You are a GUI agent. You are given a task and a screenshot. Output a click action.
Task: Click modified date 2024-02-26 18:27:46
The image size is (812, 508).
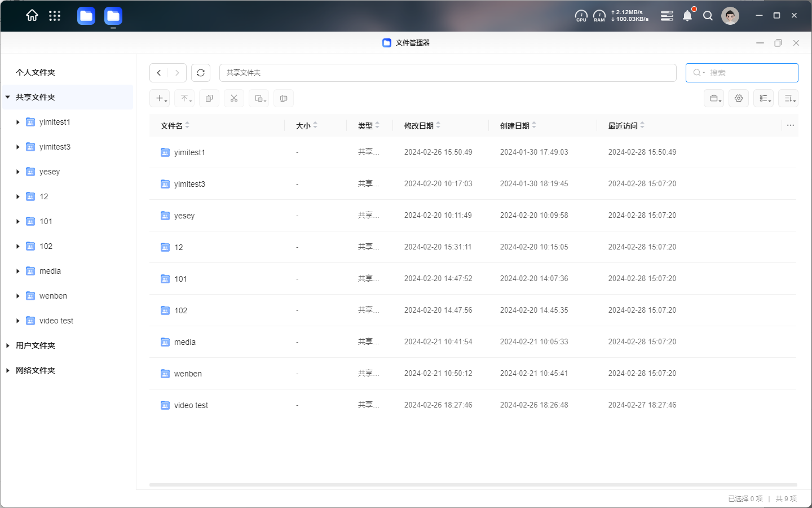[x=438, y=405]
